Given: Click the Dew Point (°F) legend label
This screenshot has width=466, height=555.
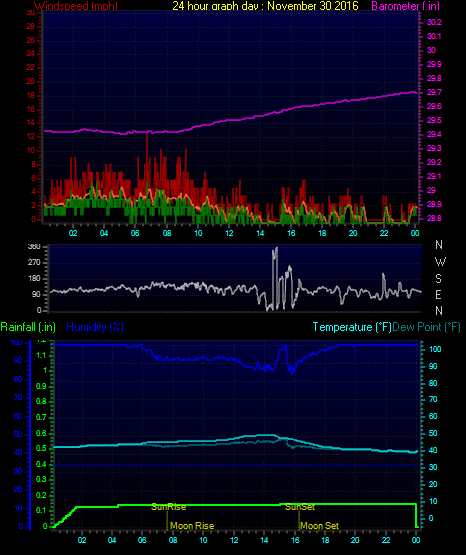Looking at the screenshot, I should click(426, 327).
